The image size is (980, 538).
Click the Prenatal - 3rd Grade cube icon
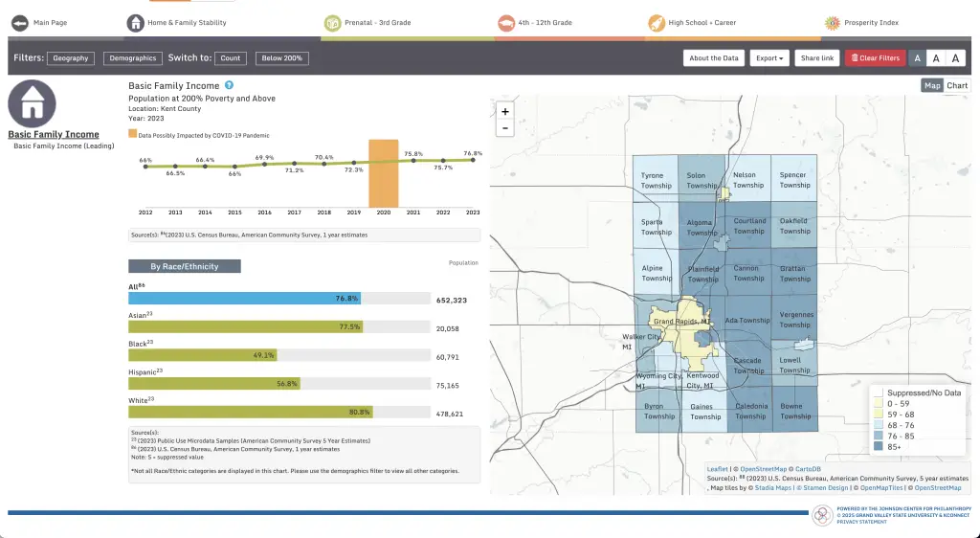[332, 22]
